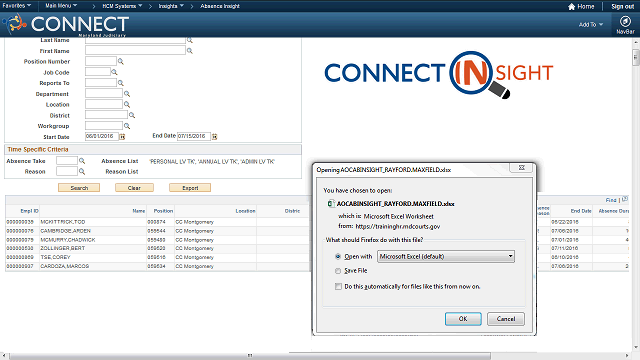Screen dimensions: 640x360
Task: Click the Search button
Action: (79, 188)
